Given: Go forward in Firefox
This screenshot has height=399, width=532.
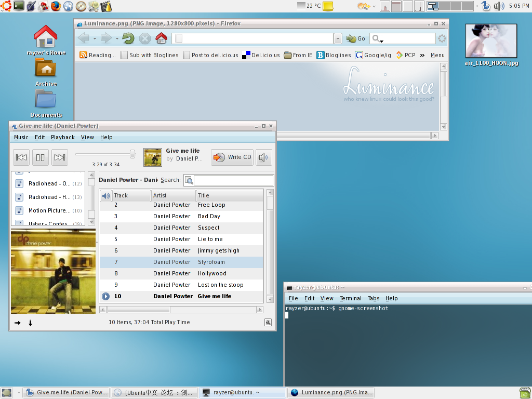Looking at the screenshot, I should [106, 38].
